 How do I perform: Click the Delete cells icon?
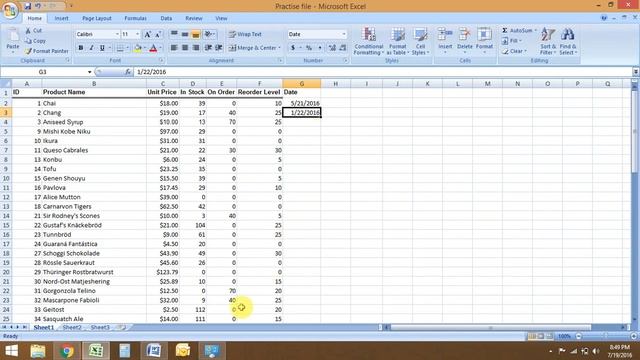464,35
